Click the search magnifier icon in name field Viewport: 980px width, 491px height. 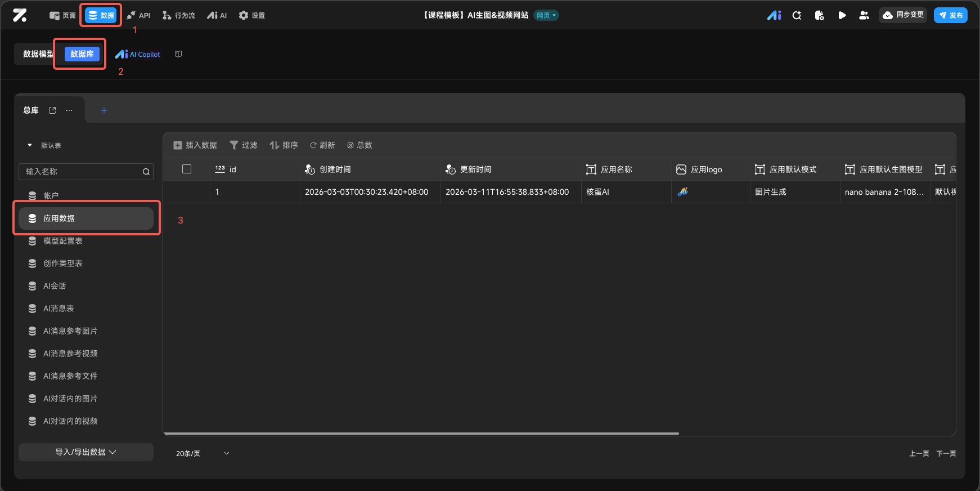(146, 172)
